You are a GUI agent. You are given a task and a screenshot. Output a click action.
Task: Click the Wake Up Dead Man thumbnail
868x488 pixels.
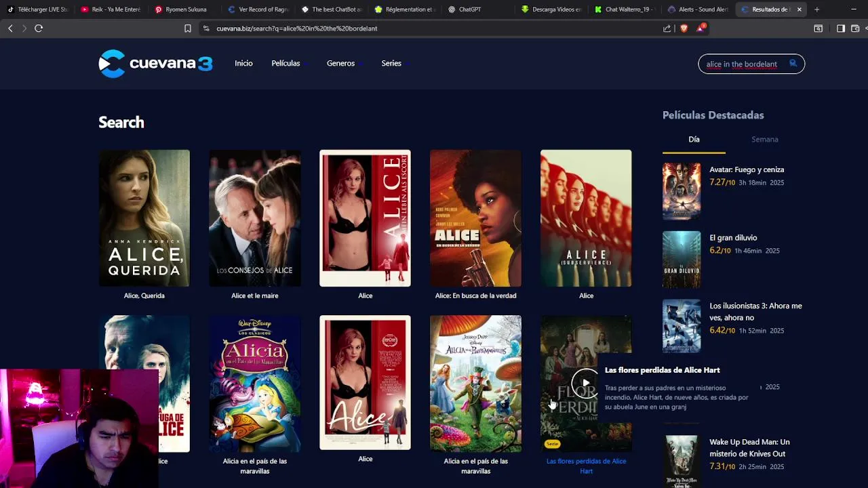[x=682, y=462]
